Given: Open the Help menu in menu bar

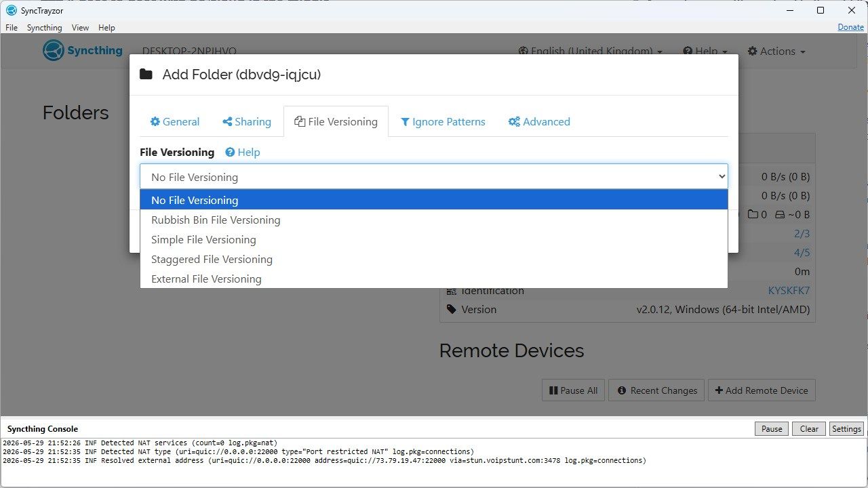Looking at the screenshot, I should 106,28.
